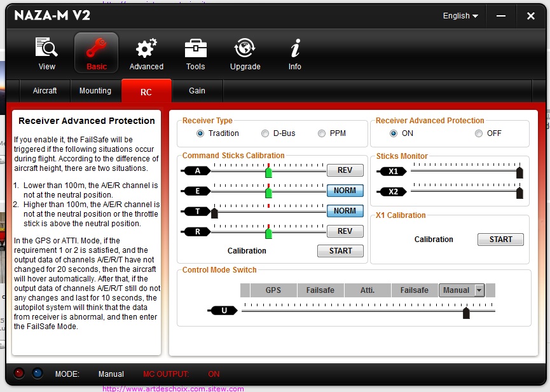The height and width of the screenshot is (392, 550).
Task: Click the T channel throttle slider handle
Action: pyautogui.click(x=214, y=213)
